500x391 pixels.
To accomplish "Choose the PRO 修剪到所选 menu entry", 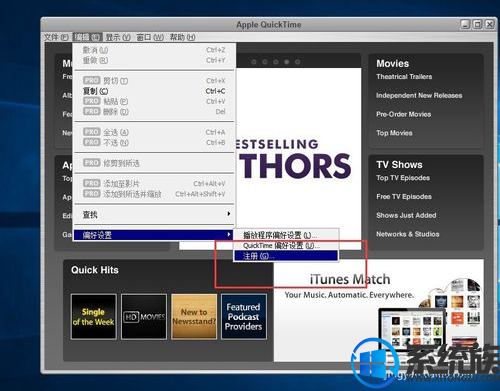I will pyautogui.click(x=154, y=163).
